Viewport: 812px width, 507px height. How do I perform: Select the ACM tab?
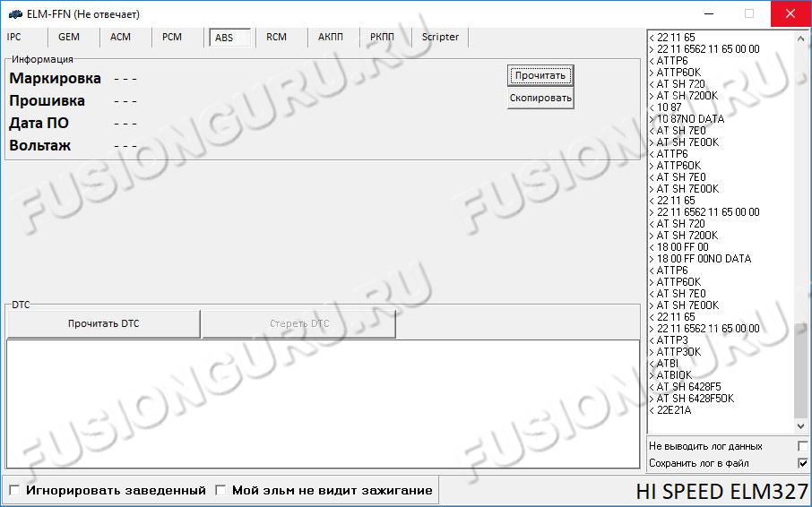tap(120, 37)
